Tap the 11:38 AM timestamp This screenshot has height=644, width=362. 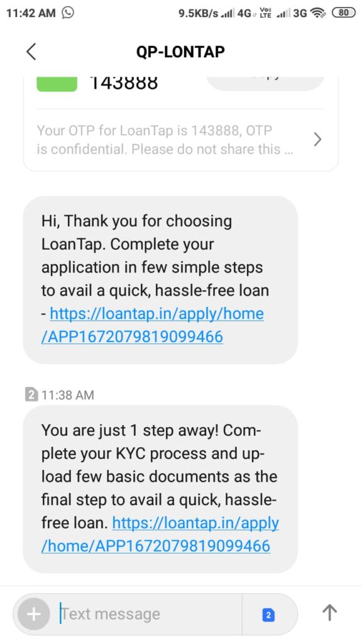[68, 395]
